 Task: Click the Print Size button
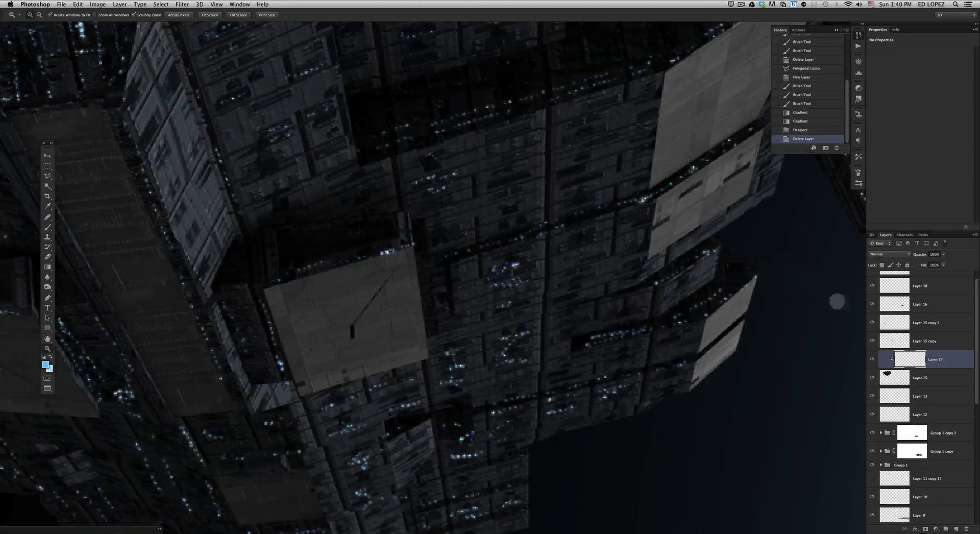[267, 15]
